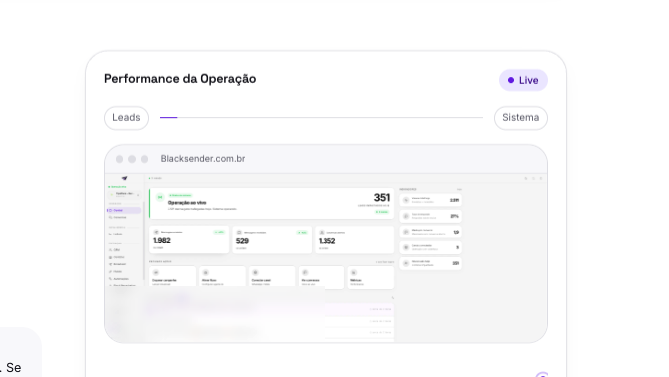
Task: Click the Conectar canal quick action card
Action: pos(272,277)
